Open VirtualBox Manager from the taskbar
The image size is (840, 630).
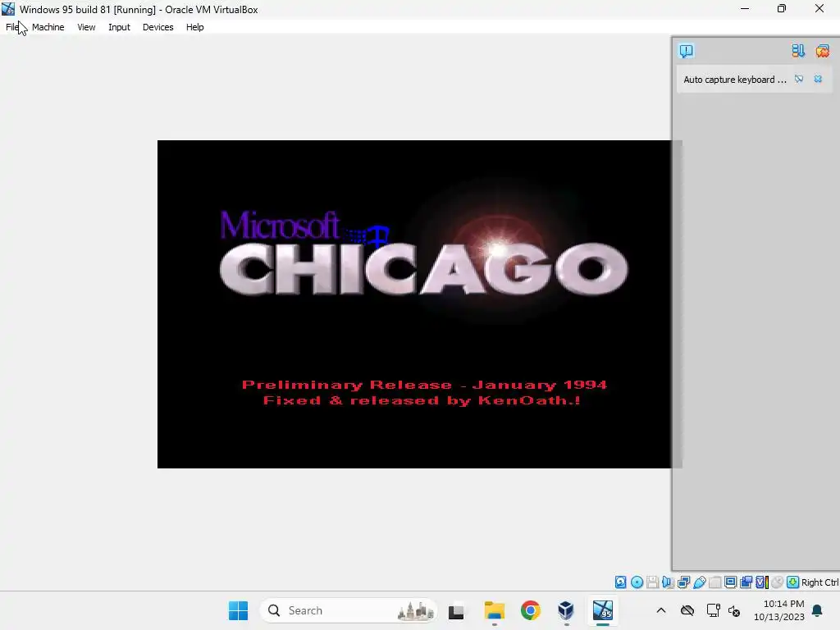tap(566, 610)
